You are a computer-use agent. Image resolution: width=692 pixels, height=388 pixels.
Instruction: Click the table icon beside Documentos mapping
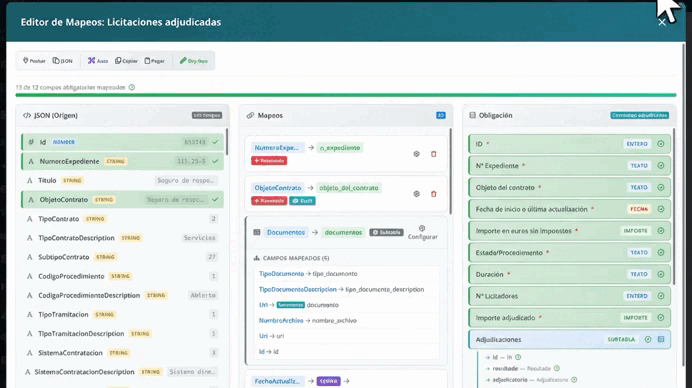[257, 232]
